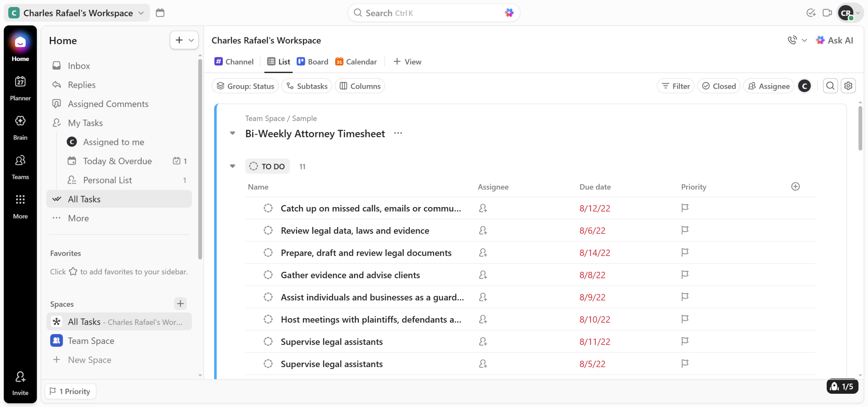Set priority flag for Review legal data task
868x407 pixels.
(x=685, y=230)
